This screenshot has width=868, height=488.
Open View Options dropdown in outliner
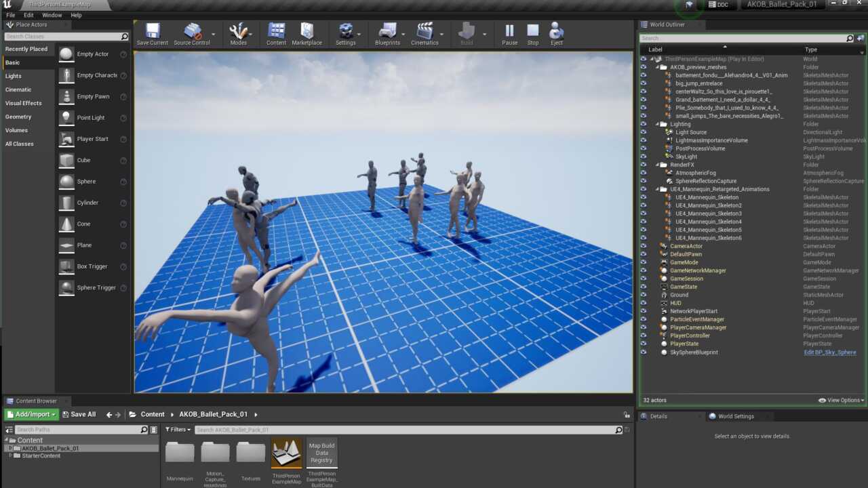tap(842, 401)
